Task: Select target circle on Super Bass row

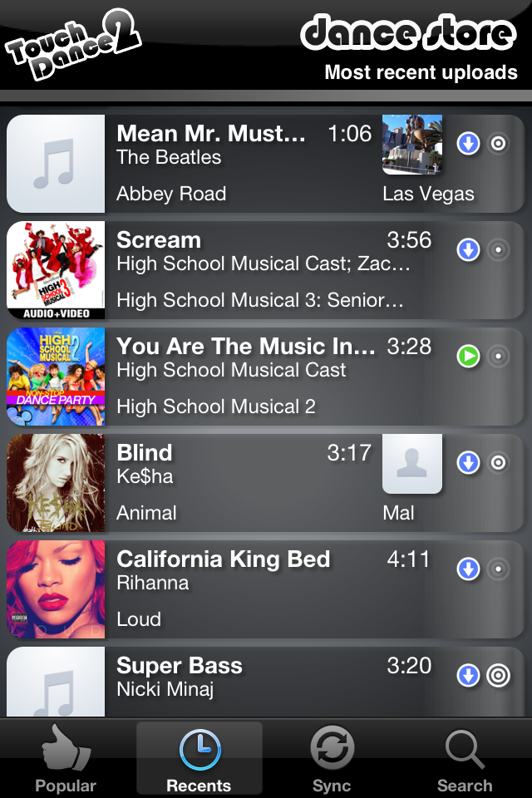Action: pyautogui.click(x=498, y=676)
